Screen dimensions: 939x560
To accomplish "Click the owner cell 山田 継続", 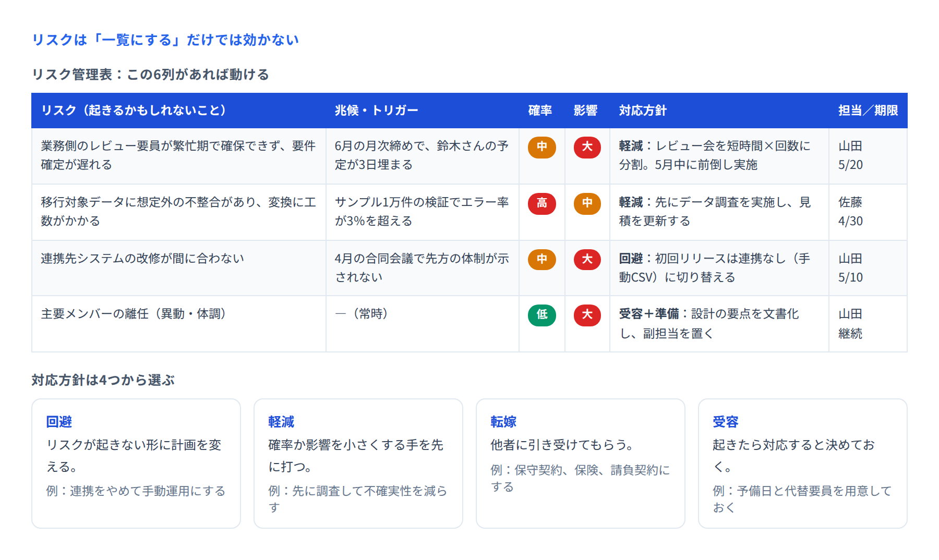I will coord(868,324).
